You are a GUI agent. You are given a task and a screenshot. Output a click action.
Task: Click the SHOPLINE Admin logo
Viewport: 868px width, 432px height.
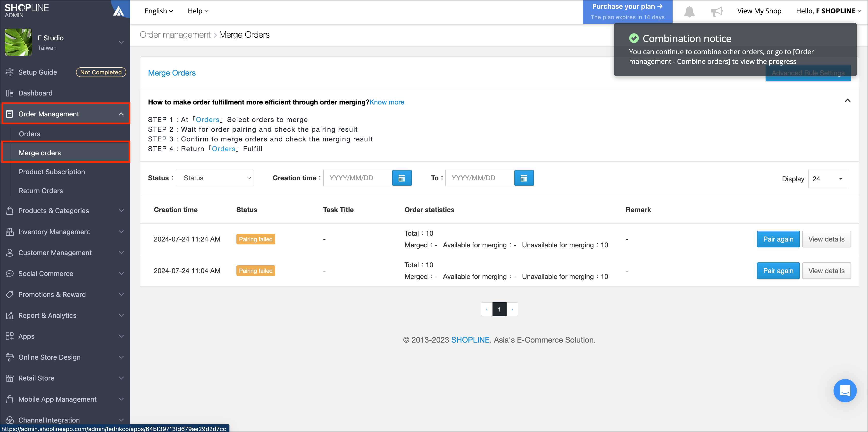pos(27,11)
